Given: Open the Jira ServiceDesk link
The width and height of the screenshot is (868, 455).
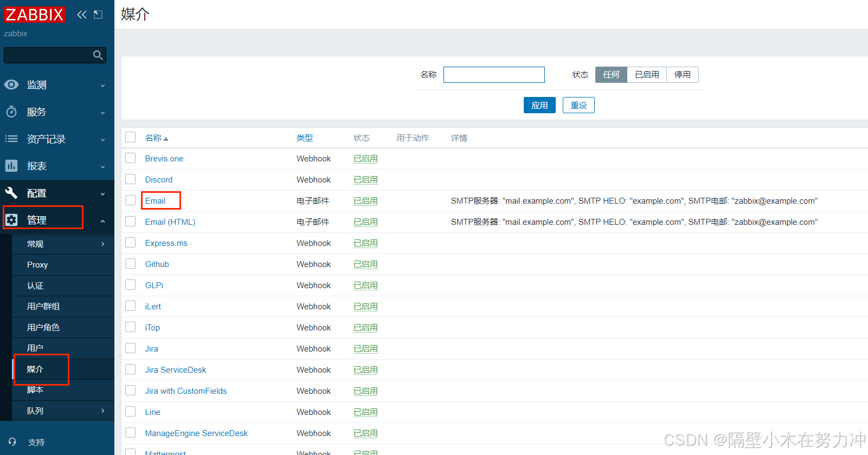Looking at the screenshot, I should (176, 370).
